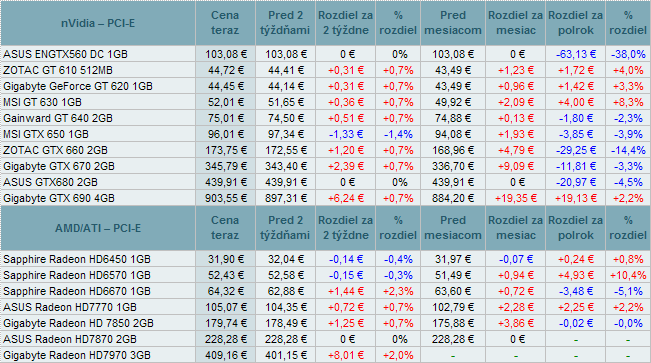This screenshot has width=651, height=363.
Task: Click ZOTAC GTX 660 2GB current price 173,75 €
Action: [x=225, y=150]
